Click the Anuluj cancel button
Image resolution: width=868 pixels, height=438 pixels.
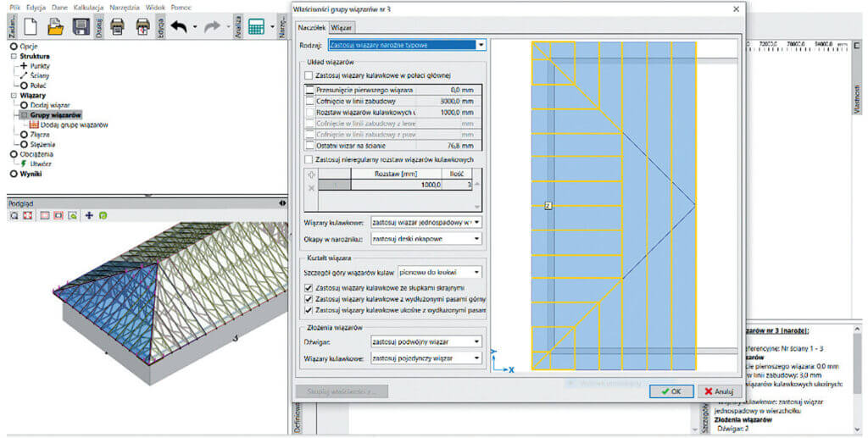(x=719, y=391)
